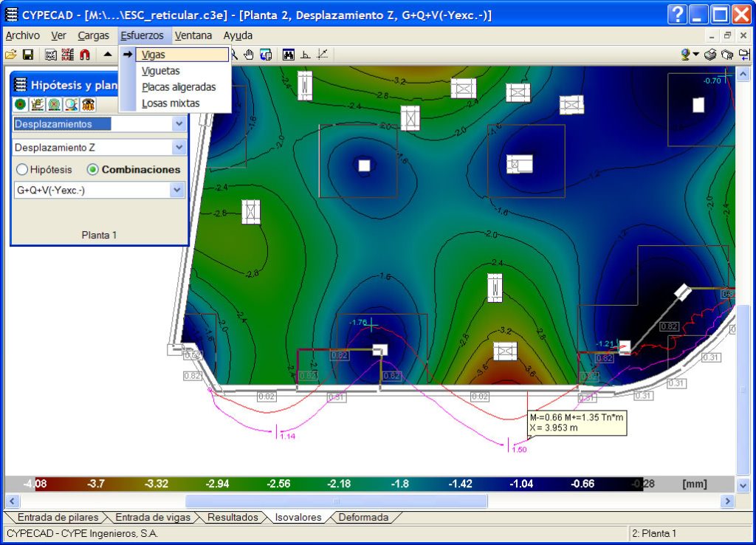Image resolution: width=756 pixels, height=545 pixels.
Task: Click the open file folder icon
Action: pyautogui.click(x=11, y=54)
